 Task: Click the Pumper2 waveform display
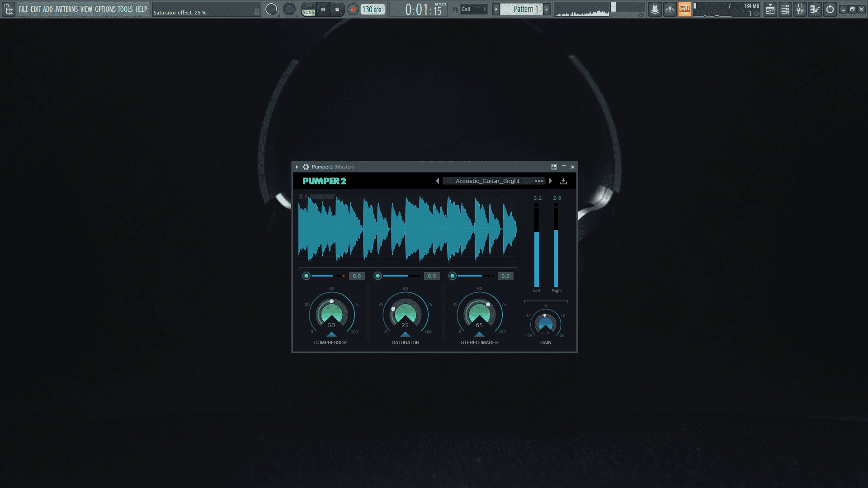[x=407, y=229]
